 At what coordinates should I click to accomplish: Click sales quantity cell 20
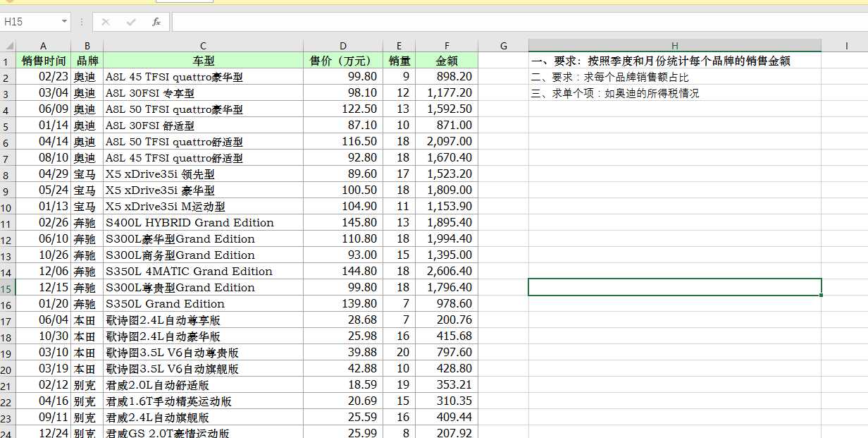pyautogui.click(x=399, y=353)
